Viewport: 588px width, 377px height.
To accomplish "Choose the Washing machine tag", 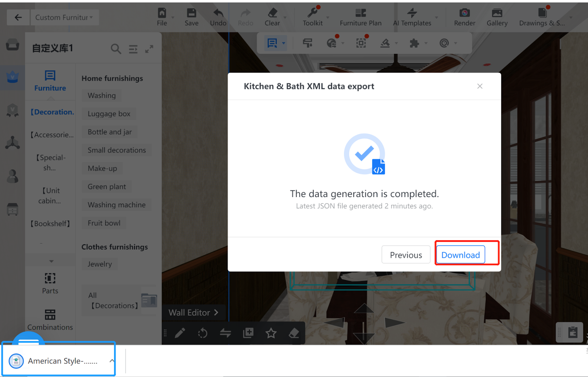I will [116, 205].
